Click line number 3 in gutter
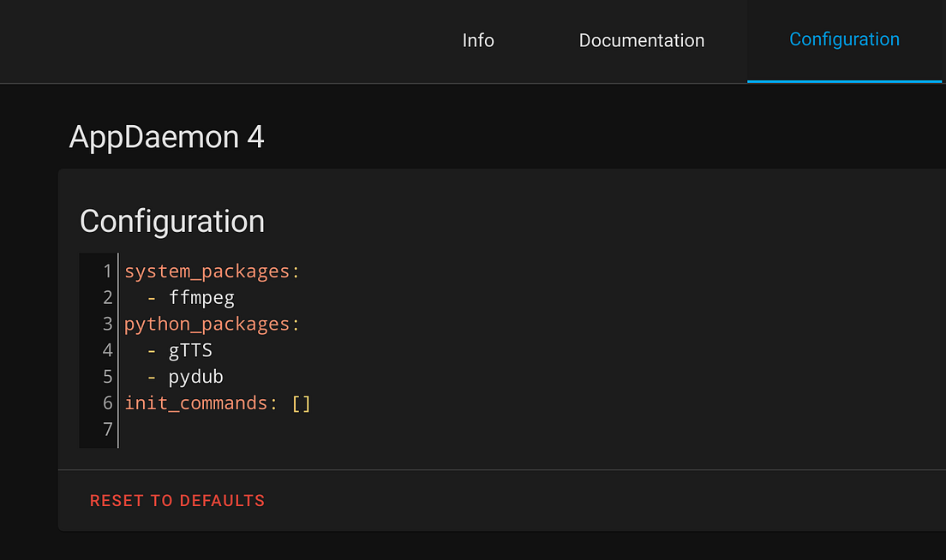This screenshot has height=560, width=946. pos(107,324)
